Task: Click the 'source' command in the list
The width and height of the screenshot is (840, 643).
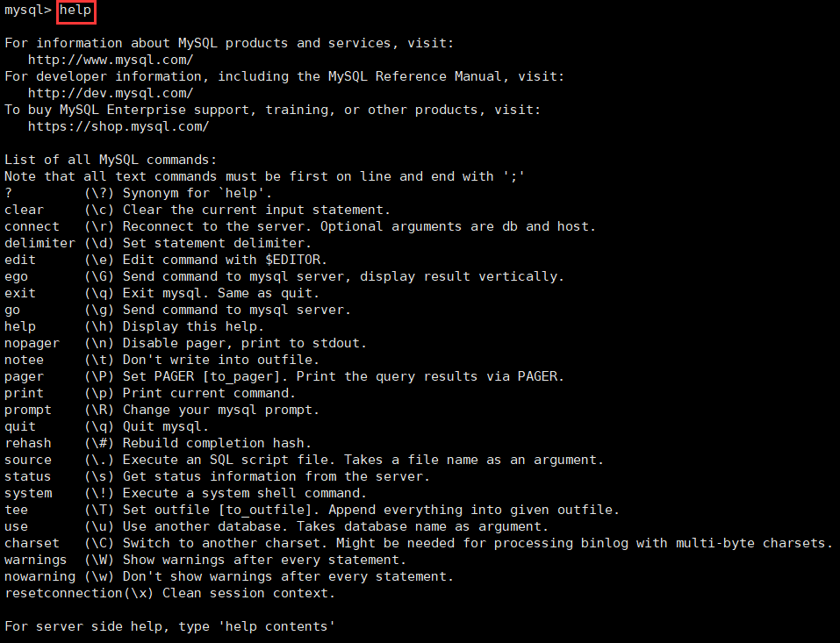Action: pos(27,460)
